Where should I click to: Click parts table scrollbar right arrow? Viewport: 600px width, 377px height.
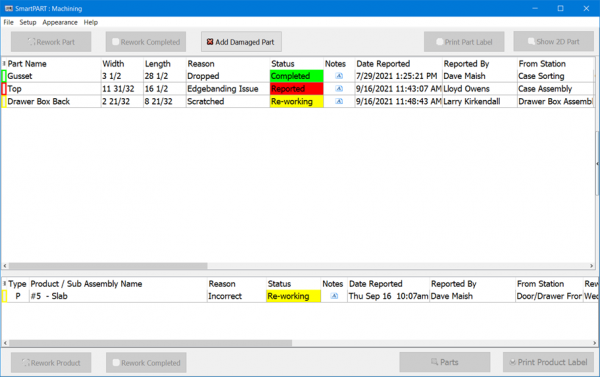pos(592,266)
